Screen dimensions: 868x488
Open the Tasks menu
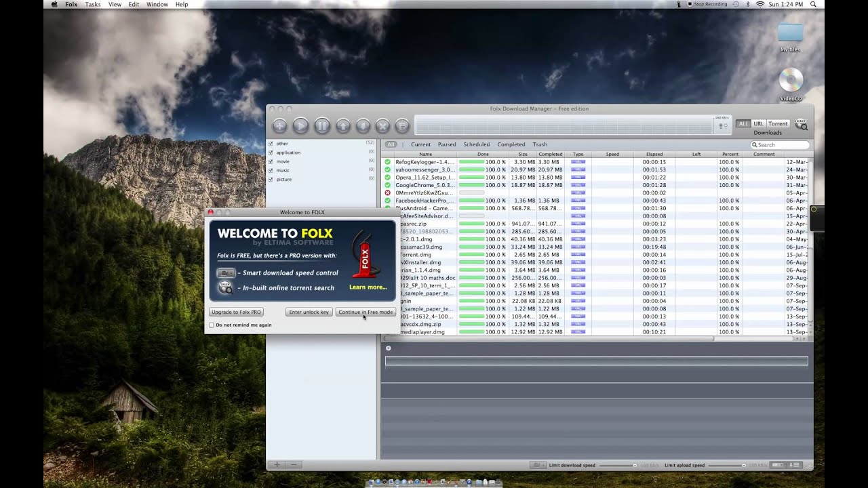[93, 4]
